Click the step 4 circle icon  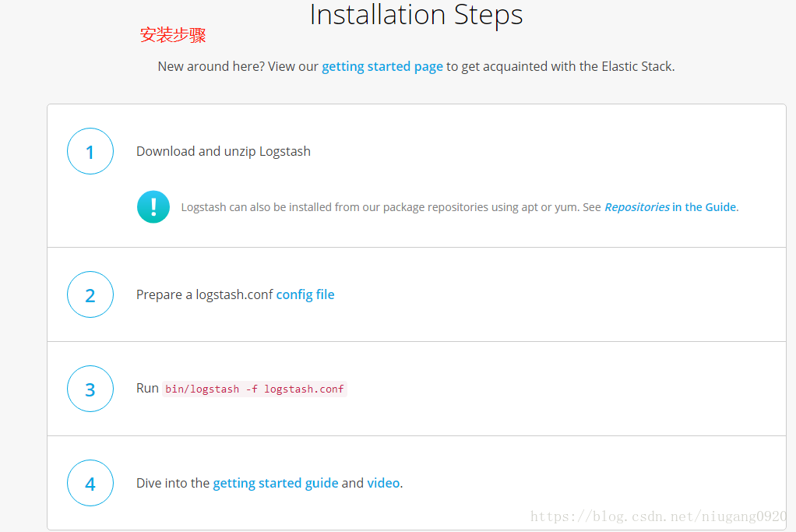click(90, 483)
